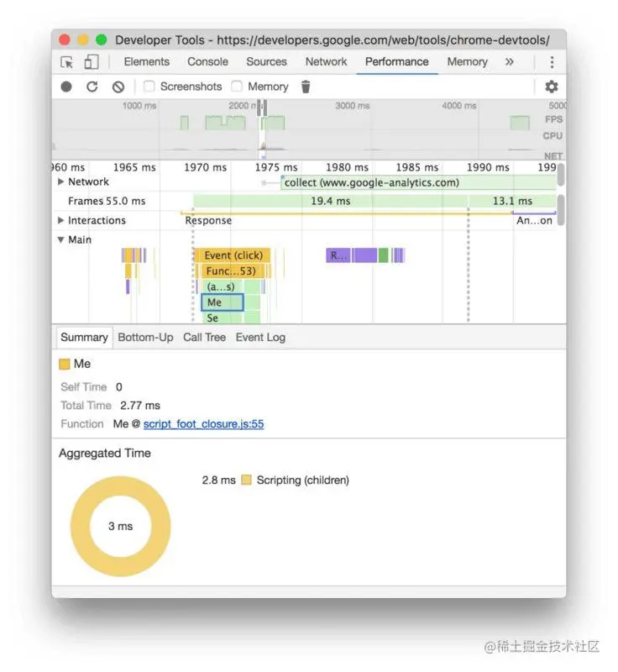Expand the Network track

click(61, 182)
